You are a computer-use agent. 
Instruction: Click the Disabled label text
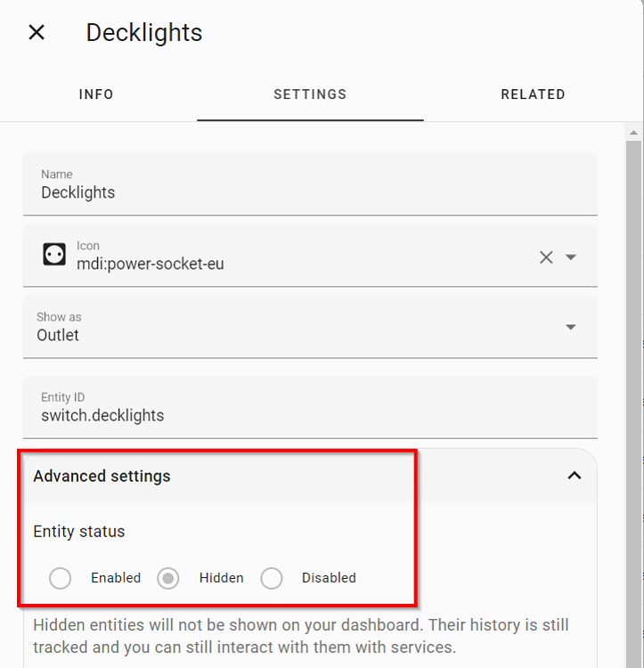tap(329, 578)
